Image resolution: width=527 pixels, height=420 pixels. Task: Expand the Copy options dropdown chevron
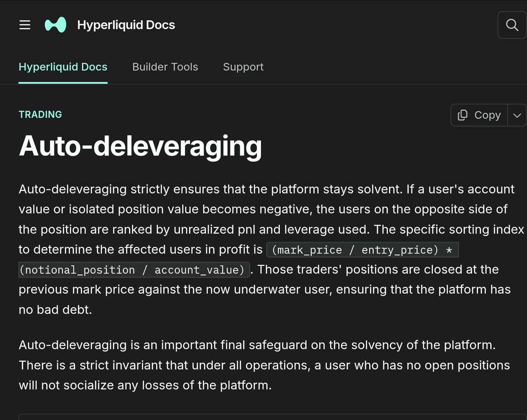[x=517, y=115]
